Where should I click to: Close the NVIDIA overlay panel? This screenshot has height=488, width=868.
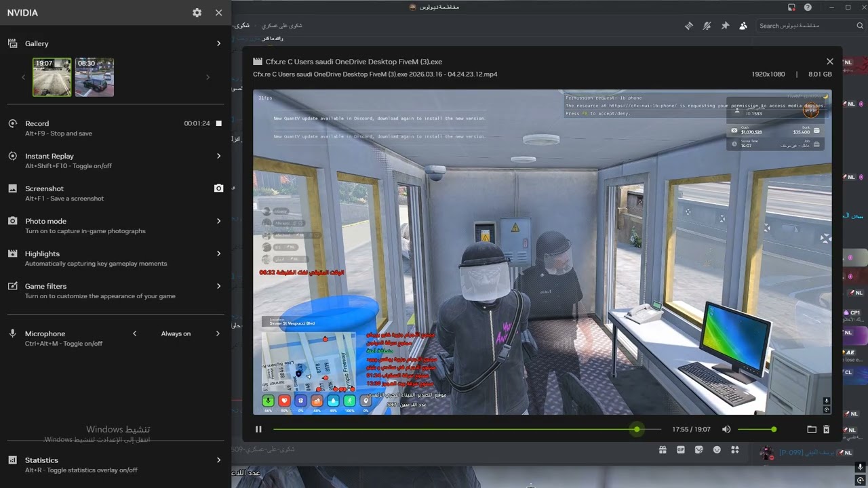coord(218,13)
